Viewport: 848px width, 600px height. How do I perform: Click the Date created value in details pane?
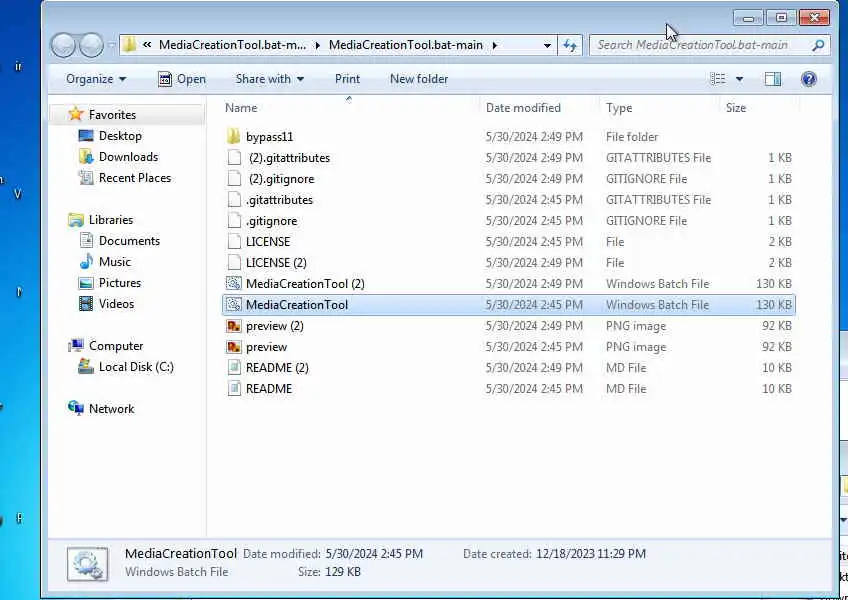point(591,553)
